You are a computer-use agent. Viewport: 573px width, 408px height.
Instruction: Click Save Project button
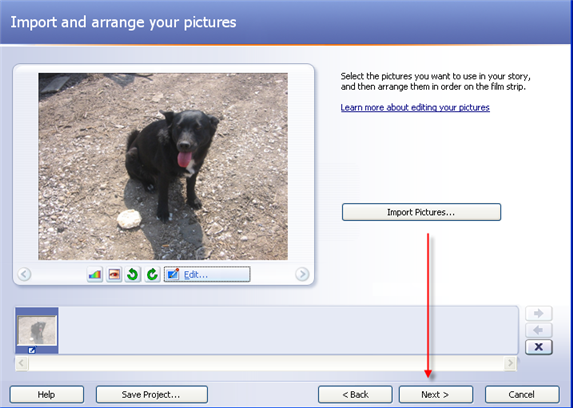pyautogui.click(x=152, y=394)
